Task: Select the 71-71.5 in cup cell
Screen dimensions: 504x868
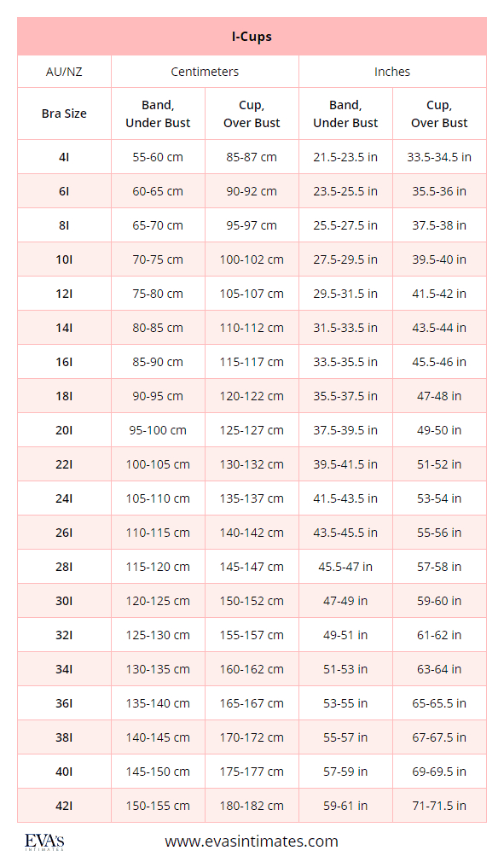Action: pos(439,806)
